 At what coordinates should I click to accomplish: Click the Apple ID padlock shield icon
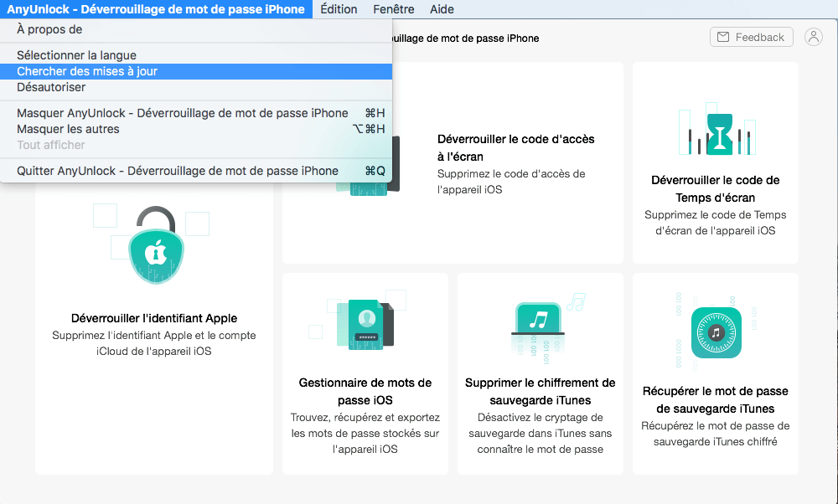coord(156,245)
